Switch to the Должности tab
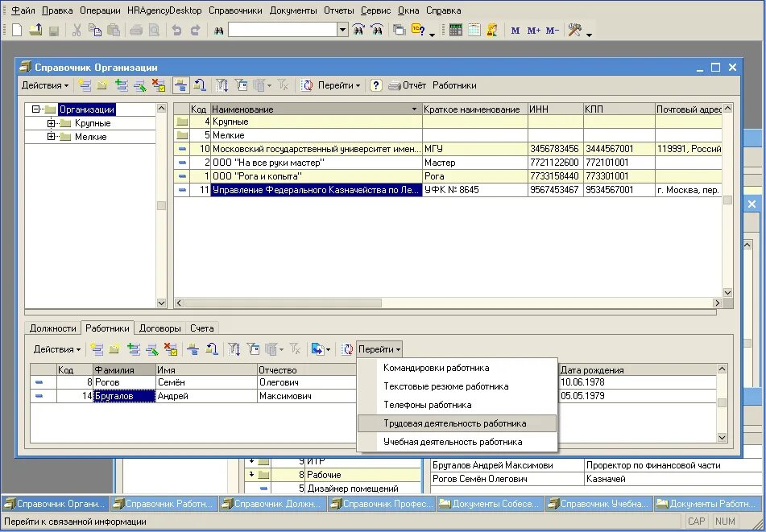 click(53, 328)
